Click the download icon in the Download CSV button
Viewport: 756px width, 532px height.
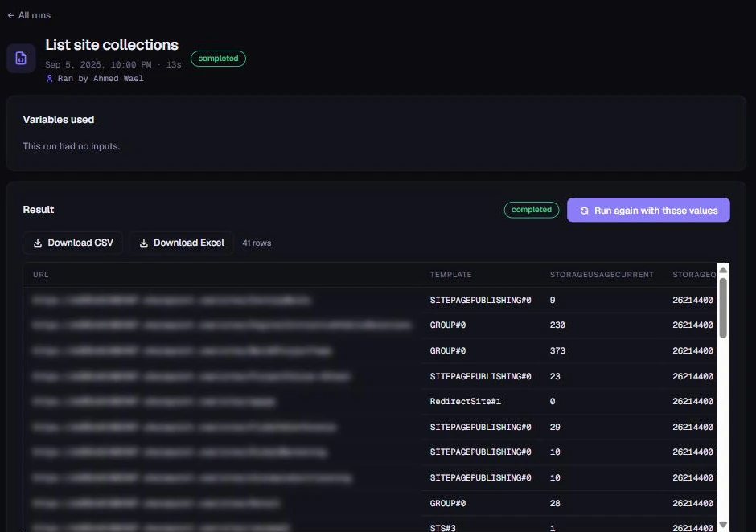click(x=38, y=243)
